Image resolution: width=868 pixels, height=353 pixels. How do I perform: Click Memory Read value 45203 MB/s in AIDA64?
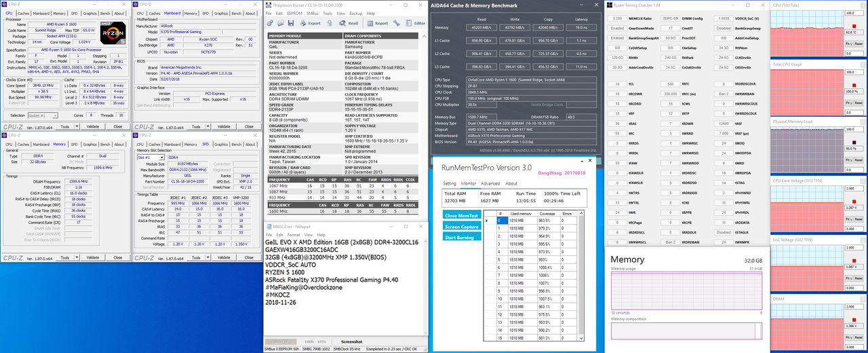tap(483, 28)
